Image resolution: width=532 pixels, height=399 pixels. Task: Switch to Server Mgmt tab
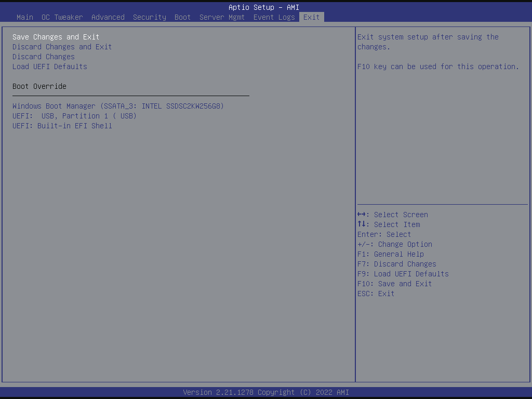click(222, 17)
